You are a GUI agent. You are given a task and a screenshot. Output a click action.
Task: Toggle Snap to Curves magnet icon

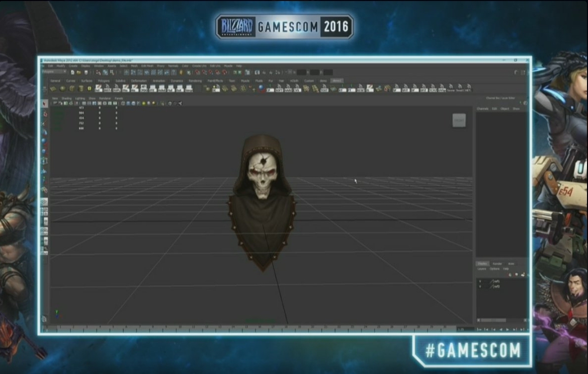click(x=204, y=73)
